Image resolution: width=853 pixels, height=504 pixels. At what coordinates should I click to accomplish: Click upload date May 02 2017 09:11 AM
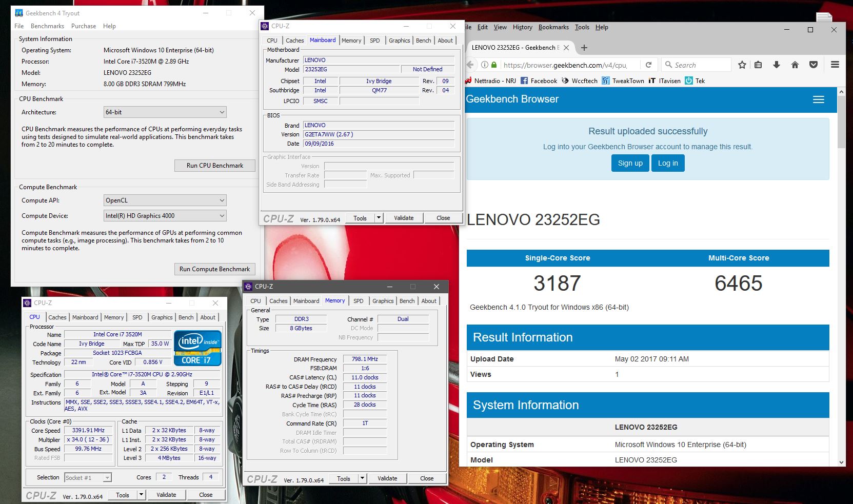tap(651, 359)
